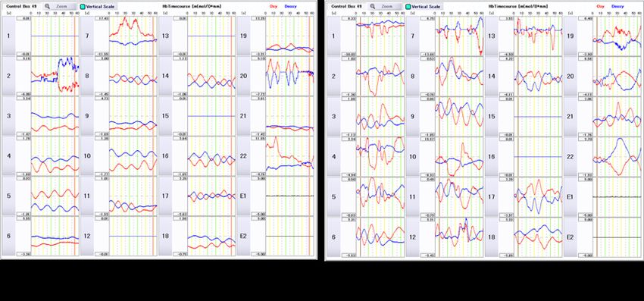The width and height of the screenshot is (644, 301).
Task: Select channel 16 label in left window
Action: pyautogui.click(x=165, y=156)
